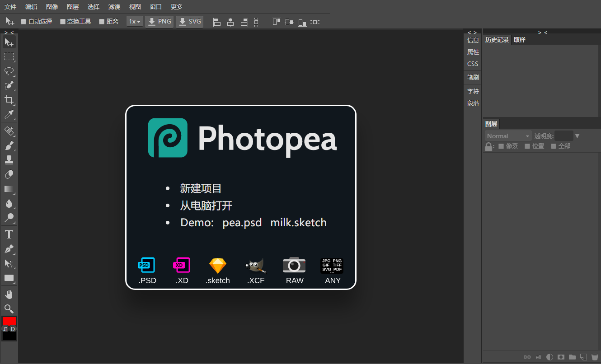Image resolution: width=601 pixels, height=364 pixels.
Task: Click the red foreground color swatch
Action: [x=9, y=321]
